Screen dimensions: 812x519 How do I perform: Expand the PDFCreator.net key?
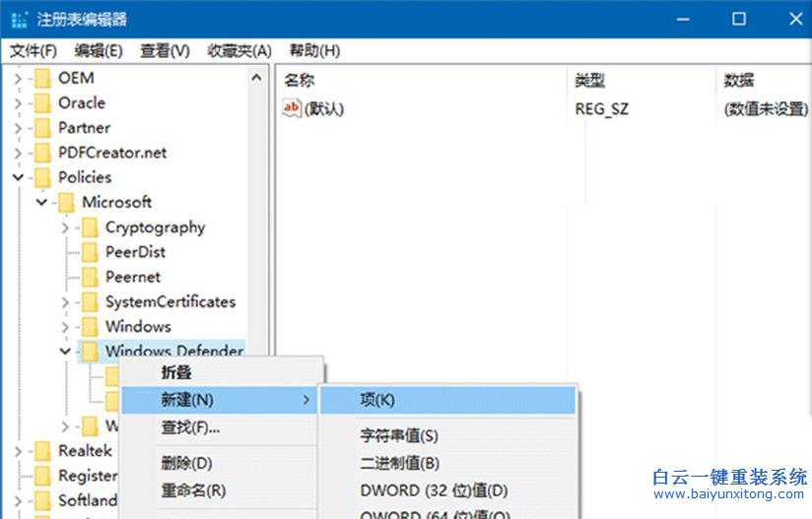pos(18,153)
